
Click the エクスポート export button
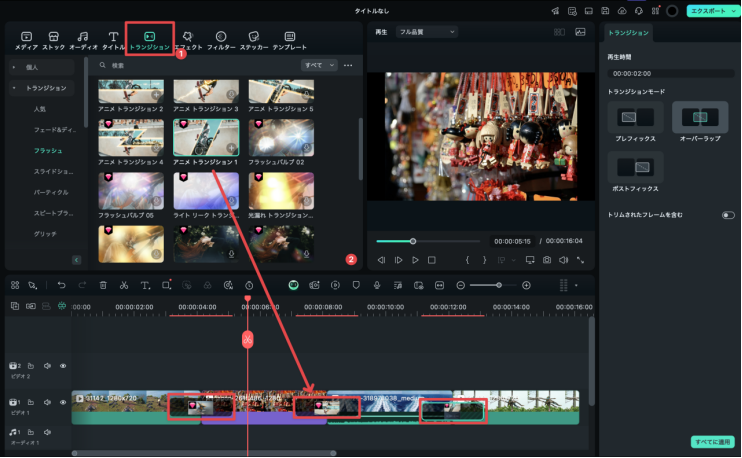click(x=713, y=11)
